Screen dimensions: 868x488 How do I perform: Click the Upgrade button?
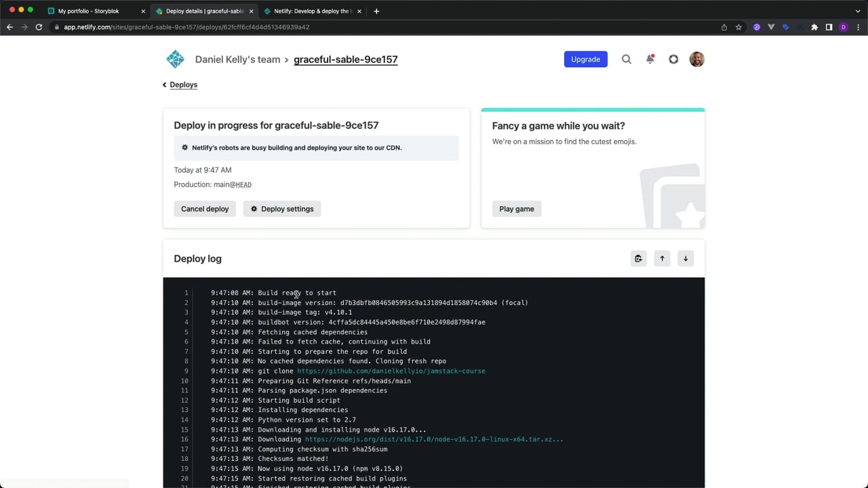585,59
